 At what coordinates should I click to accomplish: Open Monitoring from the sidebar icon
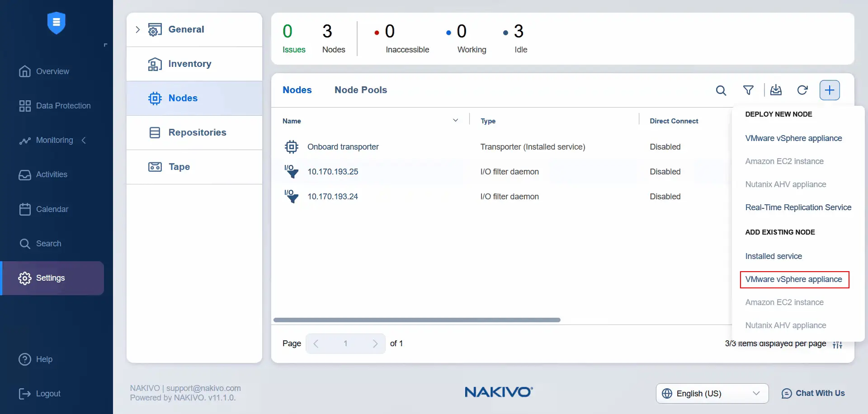(x=25, y=140)
